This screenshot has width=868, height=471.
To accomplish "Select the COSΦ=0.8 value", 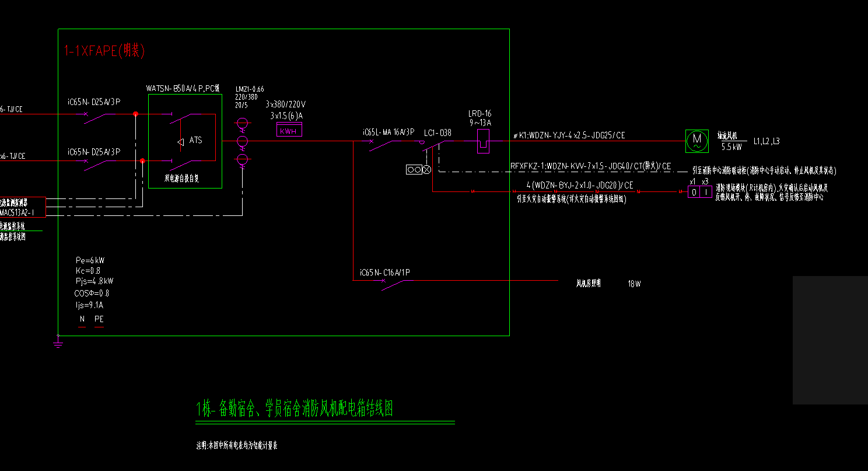I will (x=92, y=293).
